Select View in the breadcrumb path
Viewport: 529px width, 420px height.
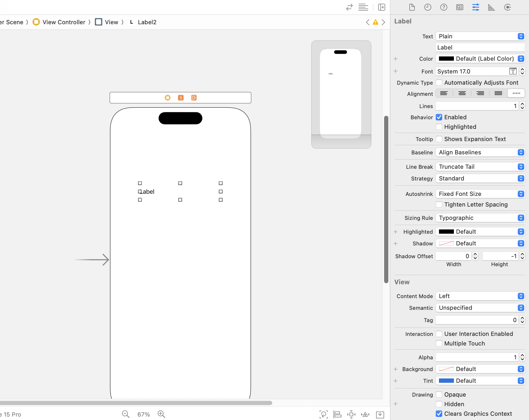tap(111, 22)
